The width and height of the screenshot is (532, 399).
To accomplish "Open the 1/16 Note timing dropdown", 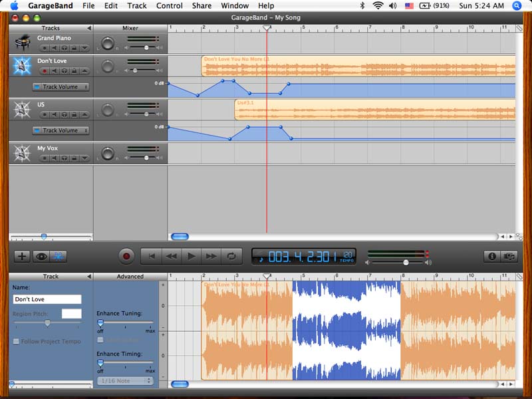I will [x=125, y=381].
